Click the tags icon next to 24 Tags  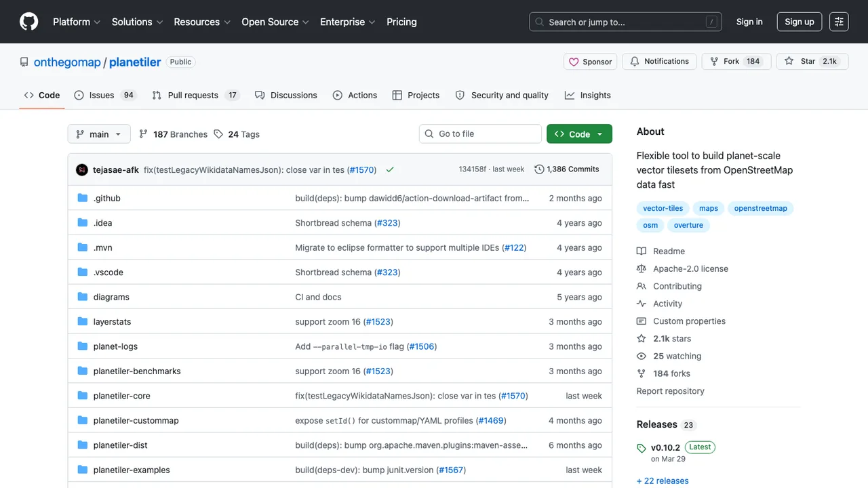point(218,134)
